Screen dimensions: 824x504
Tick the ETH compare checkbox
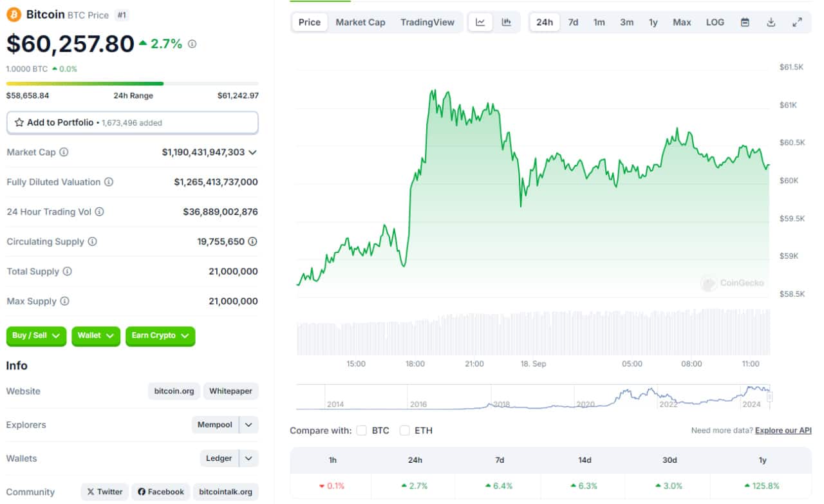tap(404, 430)
